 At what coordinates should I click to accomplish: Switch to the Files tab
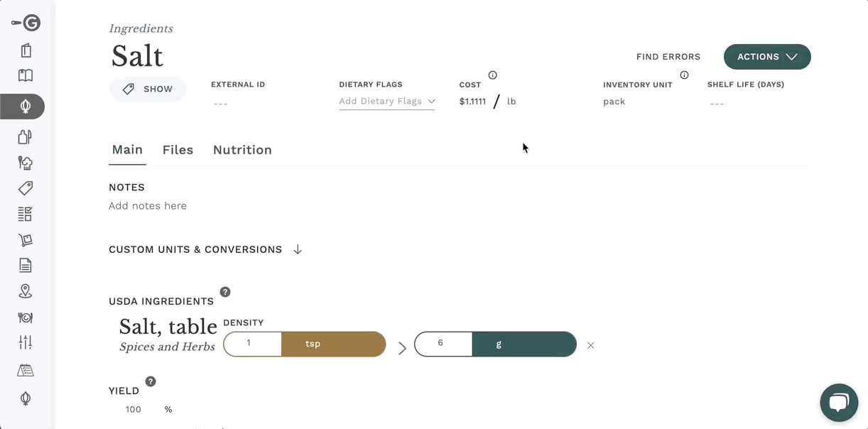[x=178, y=150]
